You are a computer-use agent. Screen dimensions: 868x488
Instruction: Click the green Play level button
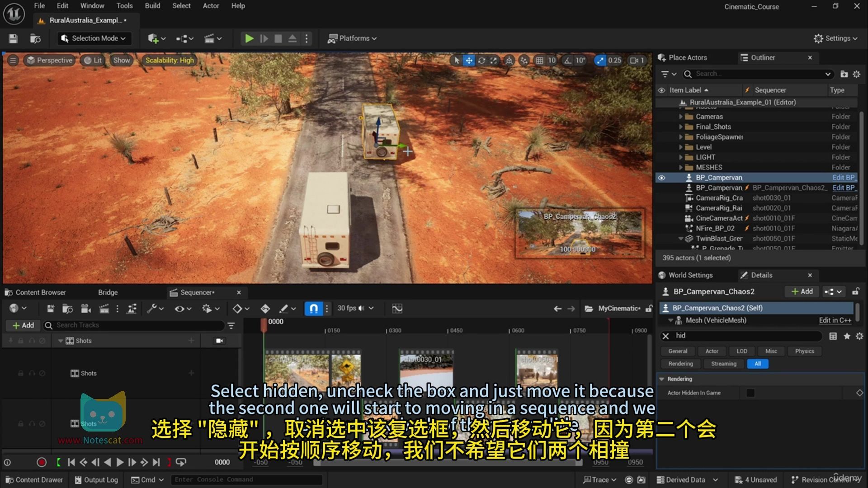coord(249,38)
